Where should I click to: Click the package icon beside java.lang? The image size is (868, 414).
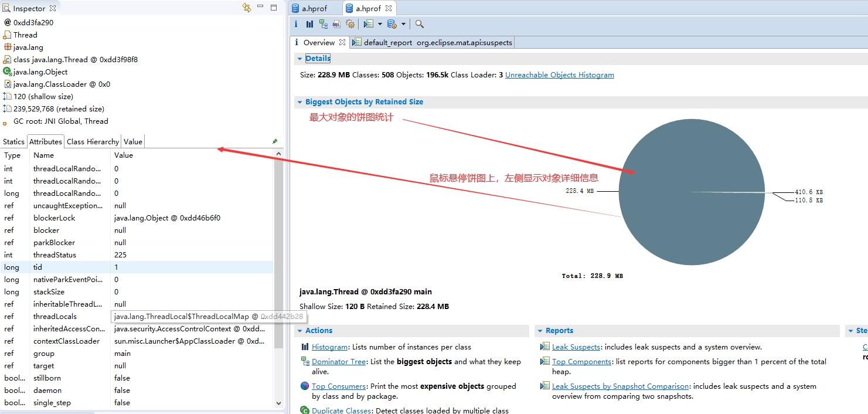(7, 47)
